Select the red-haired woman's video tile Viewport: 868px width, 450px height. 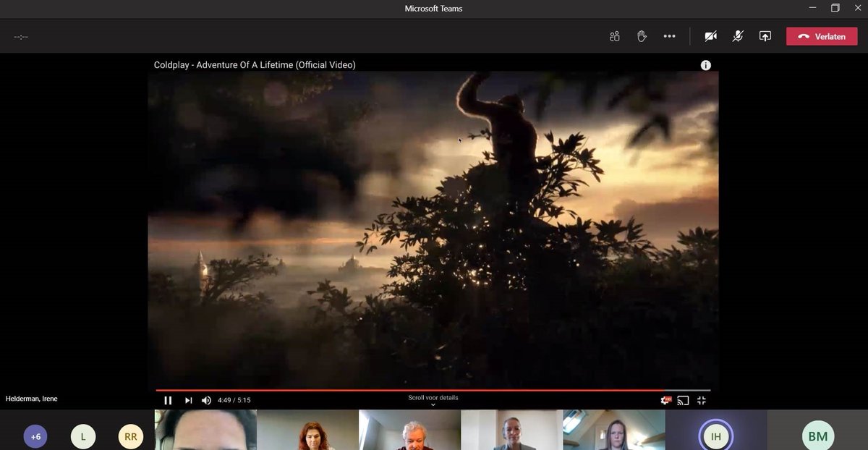(307, 430)
